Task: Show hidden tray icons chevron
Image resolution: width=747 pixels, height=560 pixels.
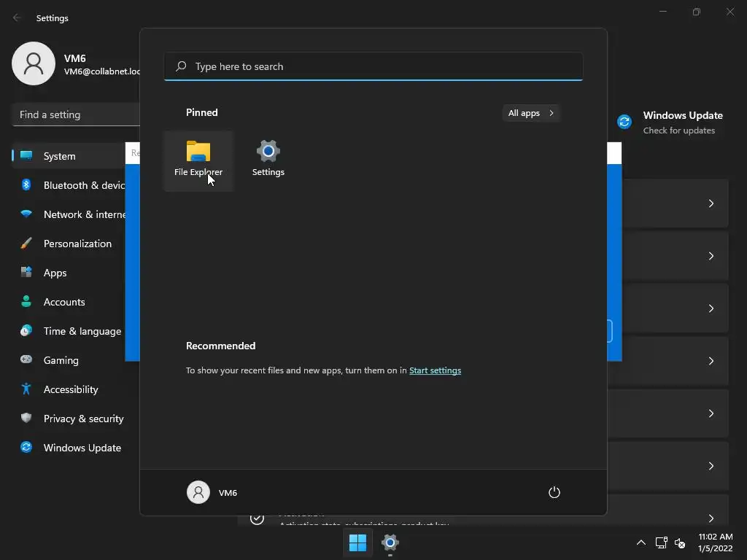Action: coord(640,542)
